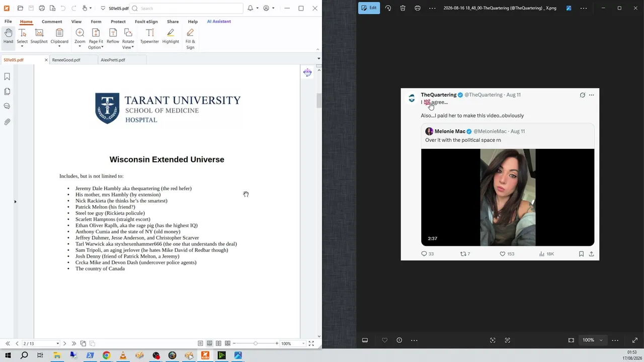This screenshot has width=644, height=362.
Task: Open the Protect ribbon tab
Action: pyautogui.click(x=118, y=22)
